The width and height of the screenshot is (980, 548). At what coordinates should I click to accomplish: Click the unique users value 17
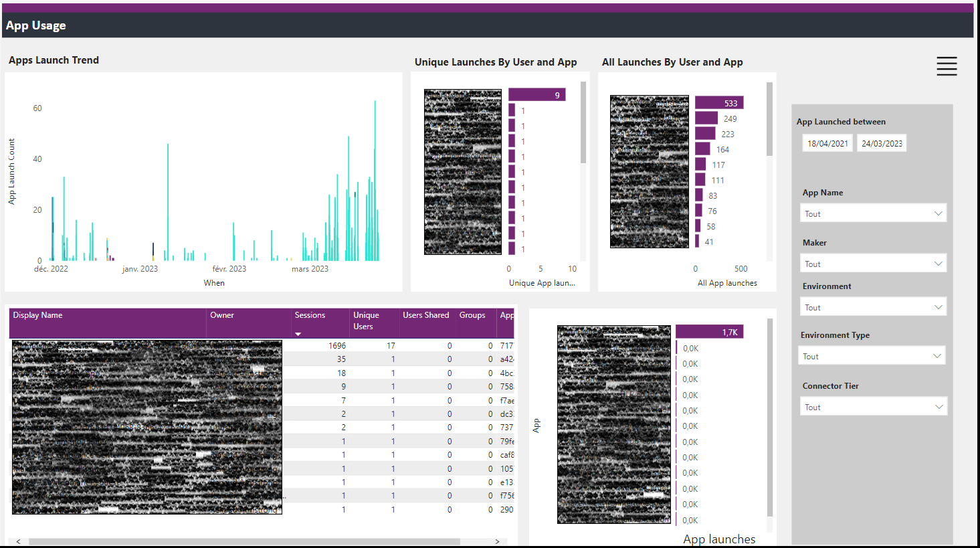[x=391, y=346]
